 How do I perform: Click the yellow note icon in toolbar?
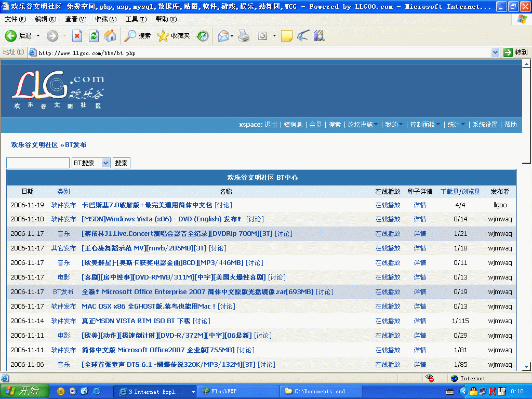click(x=287, y=36)
